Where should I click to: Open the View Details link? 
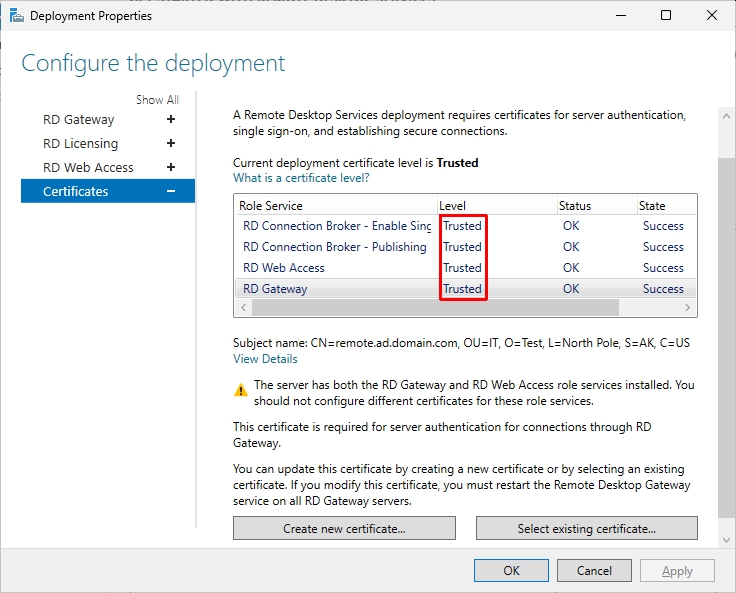(265, 359)
